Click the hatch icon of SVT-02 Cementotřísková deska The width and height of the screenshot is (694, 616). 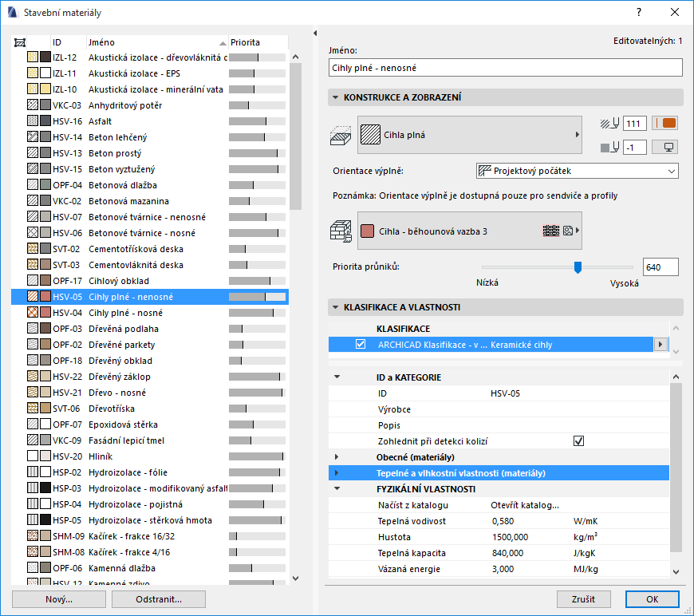point(33,248)
